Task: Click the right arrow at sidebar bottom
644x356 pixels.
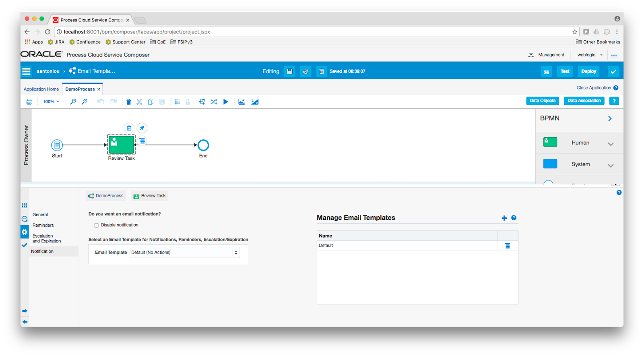Action: (x=25, y=311)
